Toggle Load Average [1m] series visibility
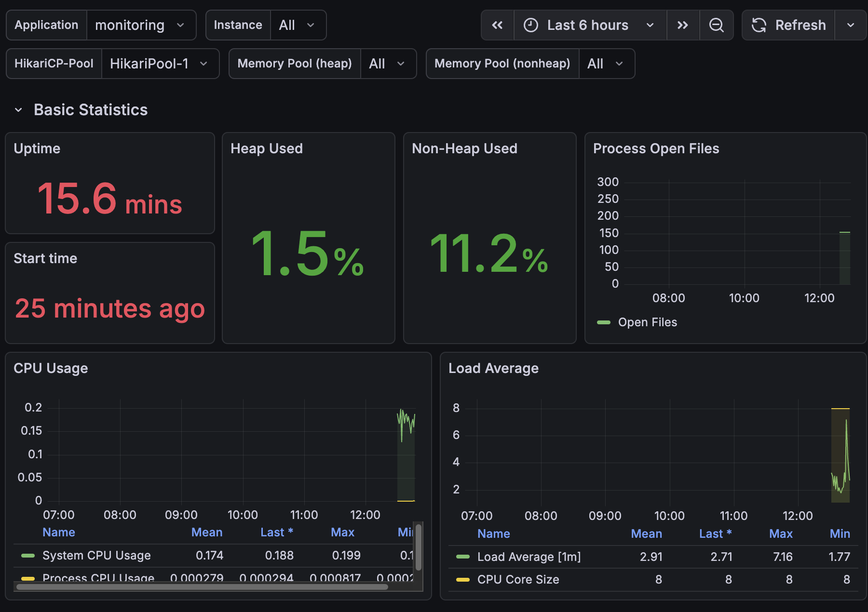This screenshot has width=868, height=612. [x=529, y=557]
